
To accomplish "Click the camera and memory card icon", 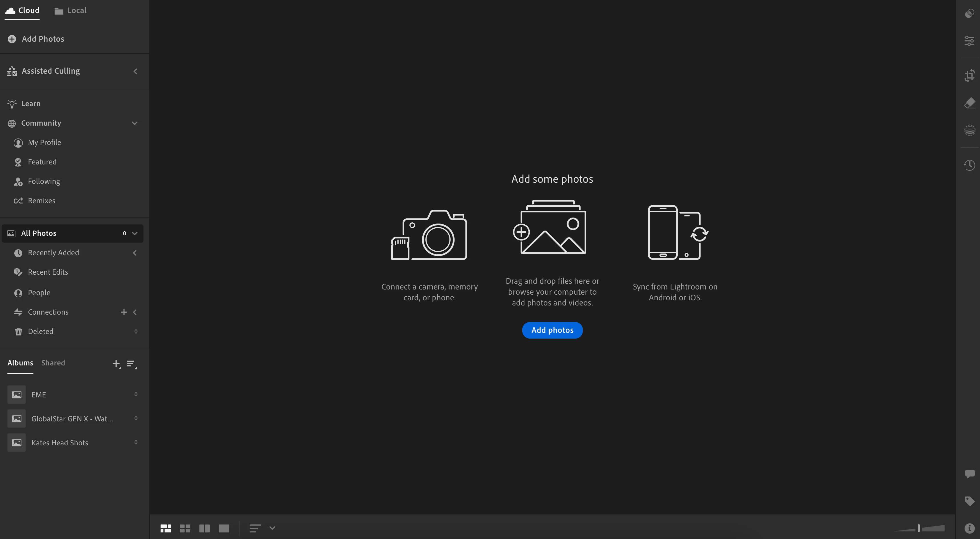I will (429, 235).
